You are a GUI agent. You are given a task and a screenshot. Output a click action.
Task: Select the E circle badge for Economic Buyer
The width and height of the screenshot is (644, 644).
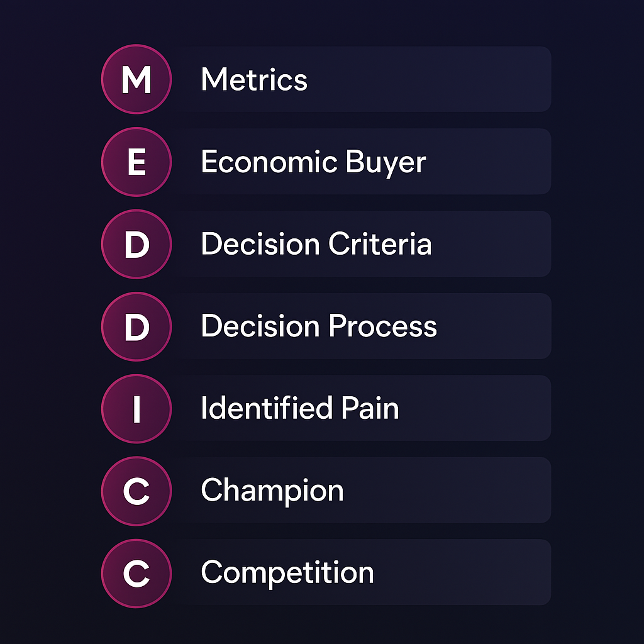point(136,162)
